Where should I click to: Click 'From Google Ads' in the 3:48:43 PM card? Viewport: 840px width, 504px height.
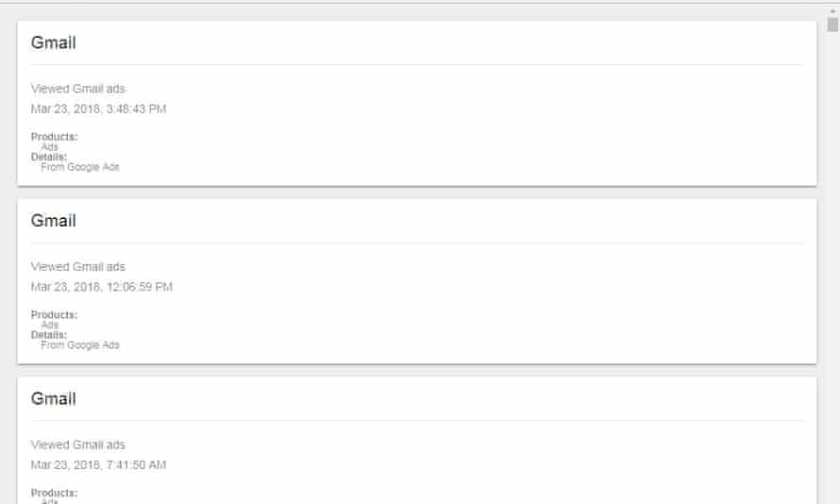[x=80, y=167]
